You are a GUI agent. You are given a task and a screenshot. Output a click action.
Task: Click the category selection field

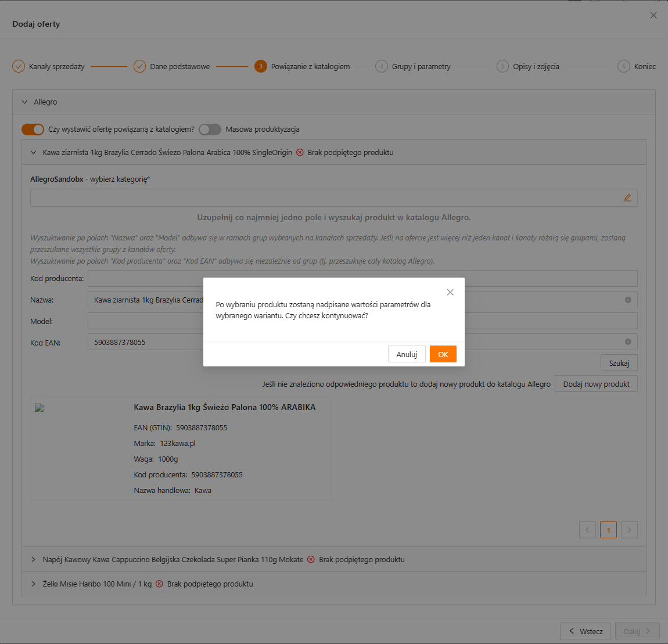tap(333, 197)
